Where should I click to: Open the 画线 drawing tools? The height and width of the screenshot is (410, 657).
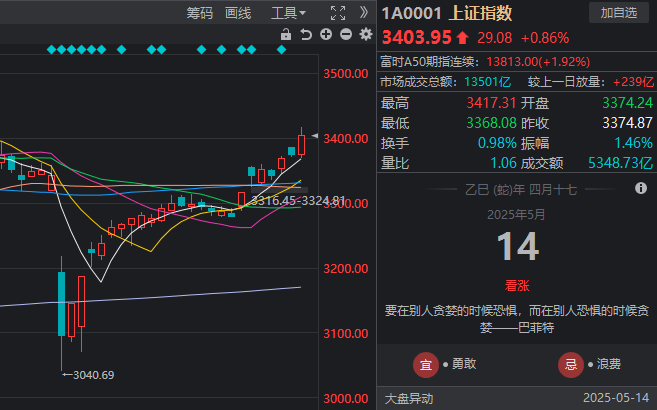tap(238, 13)
